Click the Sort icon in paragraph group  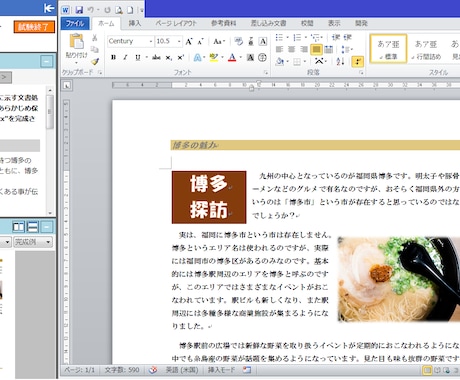tap(340, 61)
